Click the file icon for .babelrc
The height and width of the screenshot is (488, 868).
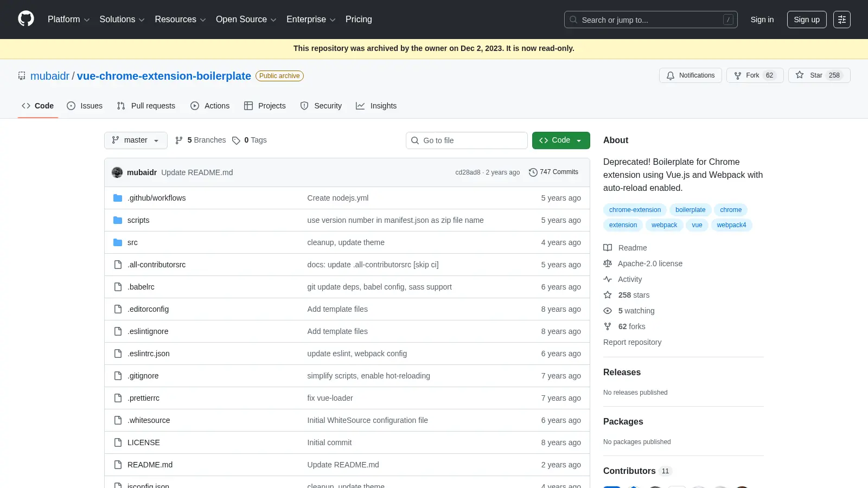pyautogui.click(x=118, y=287)
